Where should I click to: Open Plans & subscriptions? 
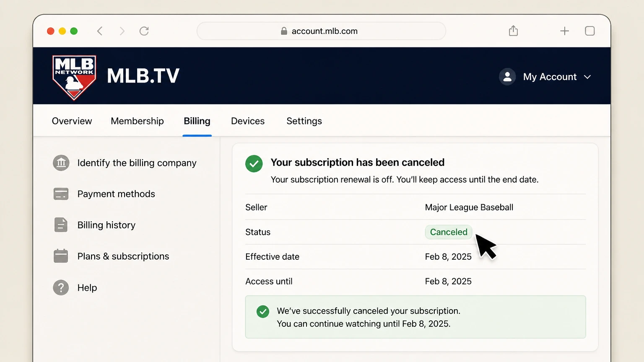point(123,256)
